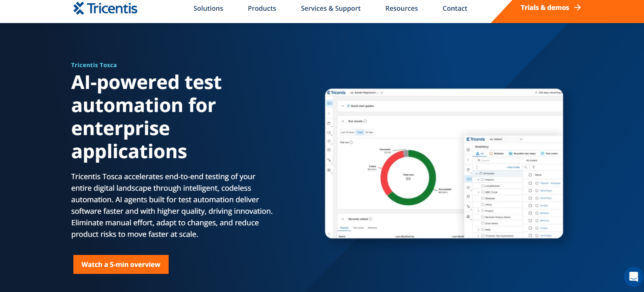This screenshot has height=292, width=644.
Task: Check the select-all checkbox beside Name header
Action: pyautogui.click(x=530, y=175)
